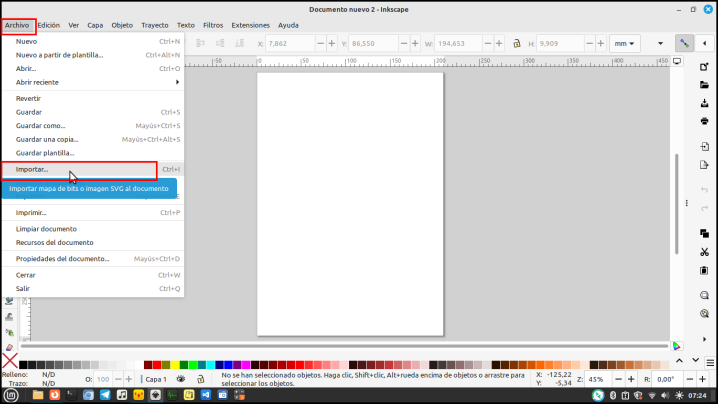Choose Imprimir... from the menu
The width and height of the screenshot is (718, 404).
tap(93, 213)
